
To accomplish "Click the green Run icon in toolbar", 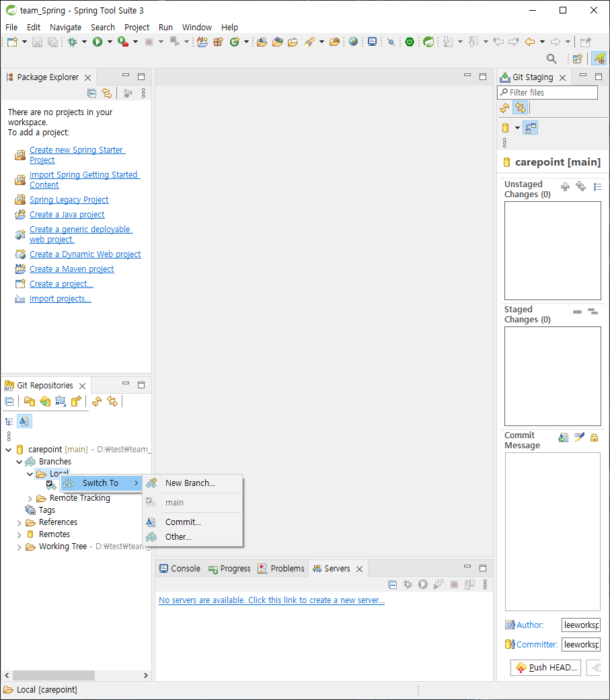I will coord(98,42).
